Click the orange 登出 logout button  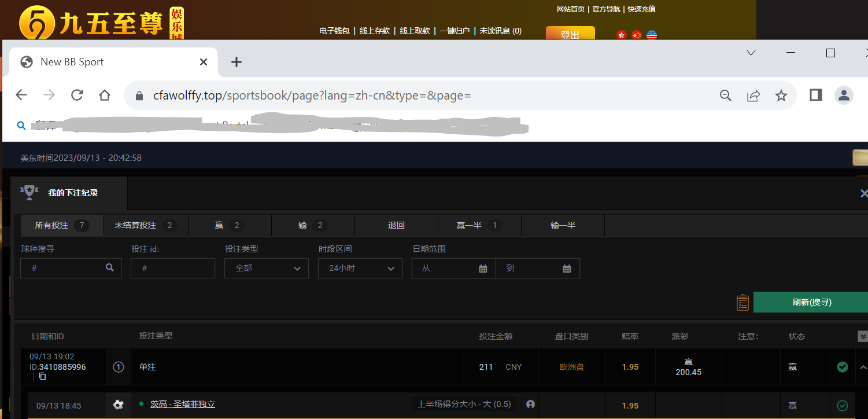coord(570,34)
